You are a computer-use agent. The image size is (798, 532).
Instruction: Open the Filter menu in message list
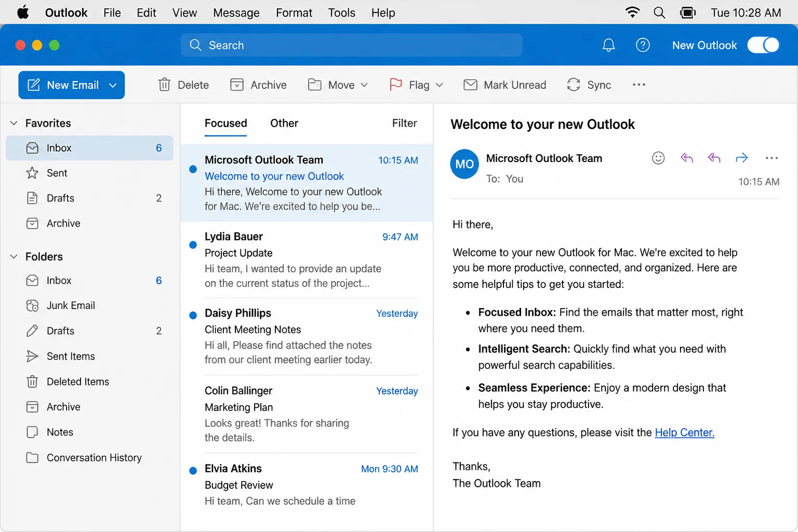(404, 123)
